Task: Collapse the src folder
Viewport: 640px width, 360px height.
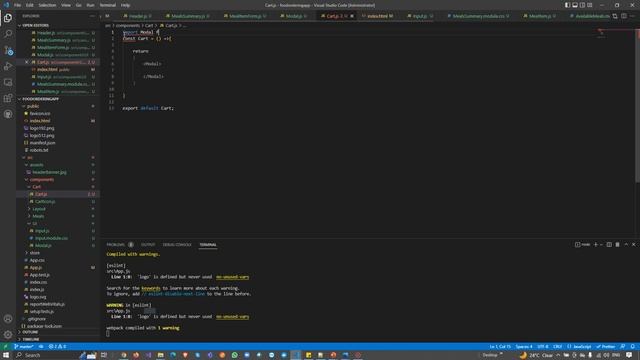Action: (30, 157)
